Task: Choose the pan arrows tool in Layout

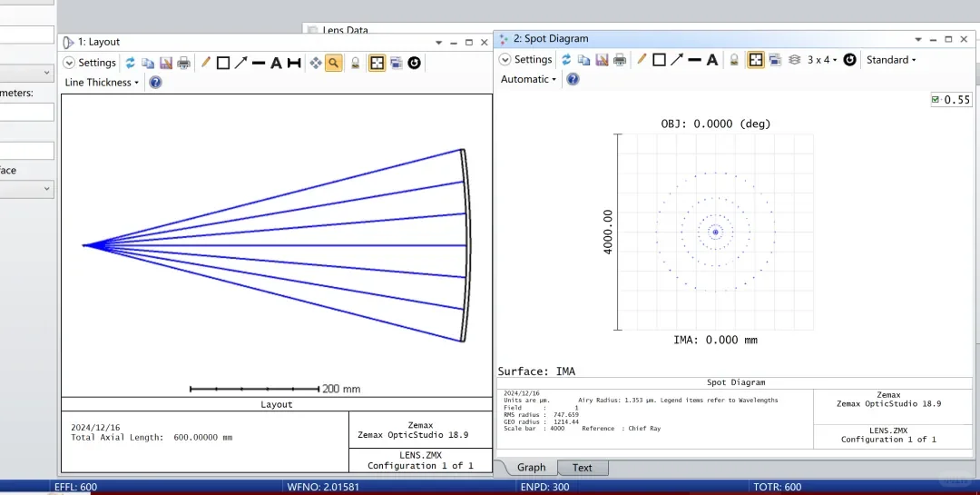Action: click(316, 63)
